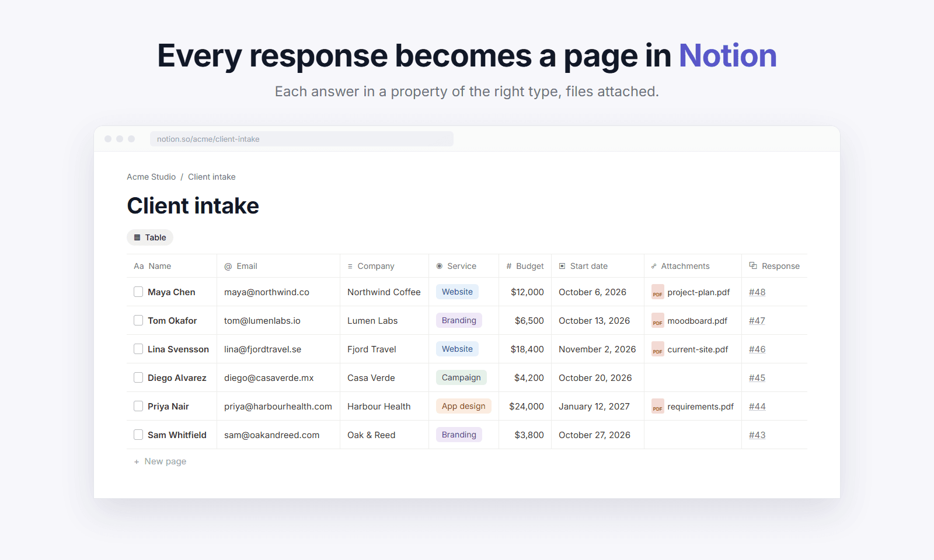Tick Tom Okafor's checkbox

(138, 320)
